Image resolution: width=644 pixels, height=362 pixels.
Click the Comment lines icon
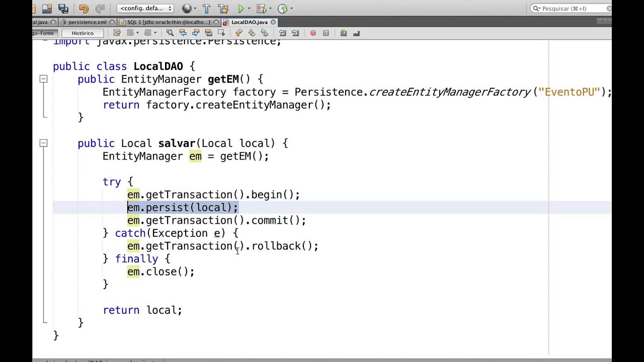[344, 33]
